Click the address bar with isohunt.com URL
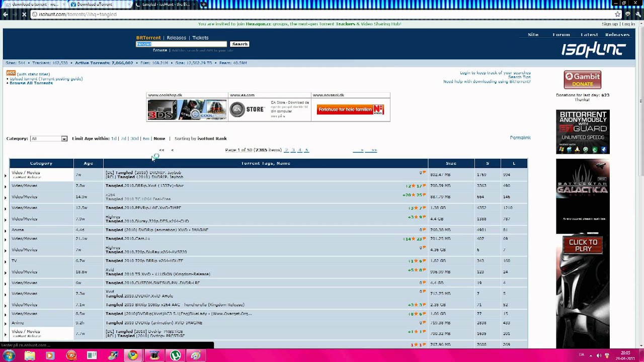The height and width of the screenshot is (362, 644). click(322, 15)
